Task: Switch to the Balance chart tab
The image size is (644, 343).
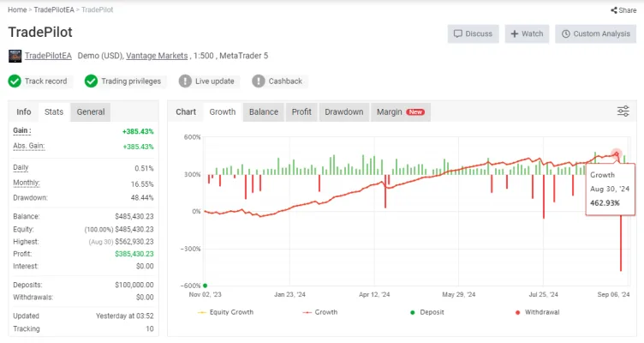Action: click(x=264, y=111)
